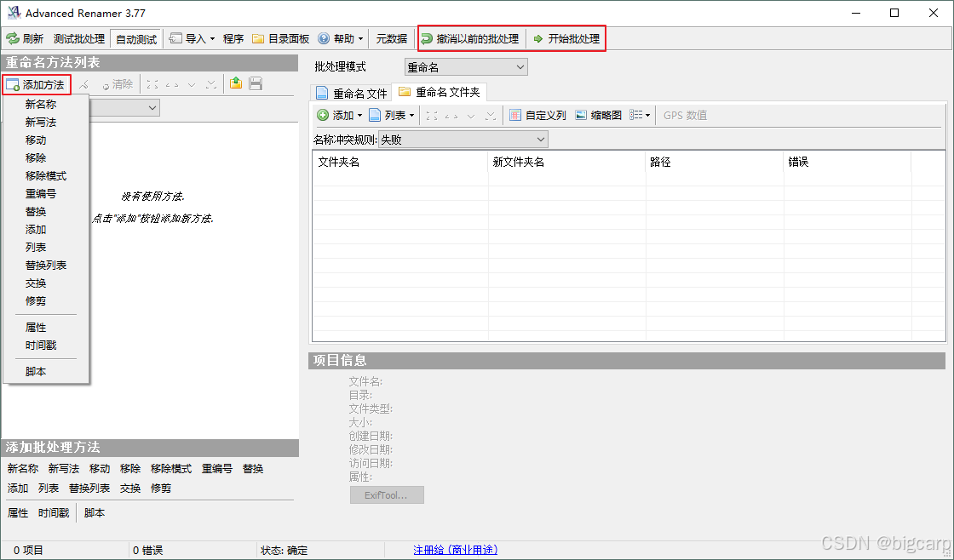This screenshot has height=560, width=954.
Task: Open the Batch Mode (批处理模式) combo box
Action: (466, 67)
